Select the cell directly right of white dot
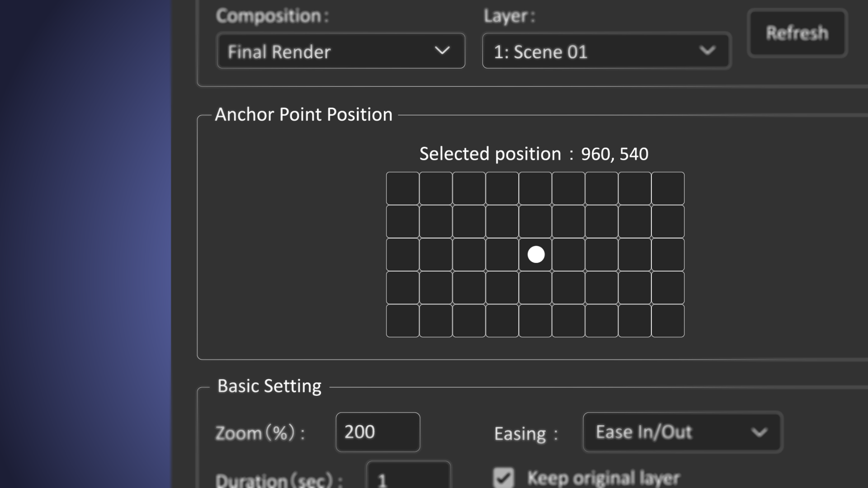Viewport: 868px width, 488px height. [x=568, y=254]
